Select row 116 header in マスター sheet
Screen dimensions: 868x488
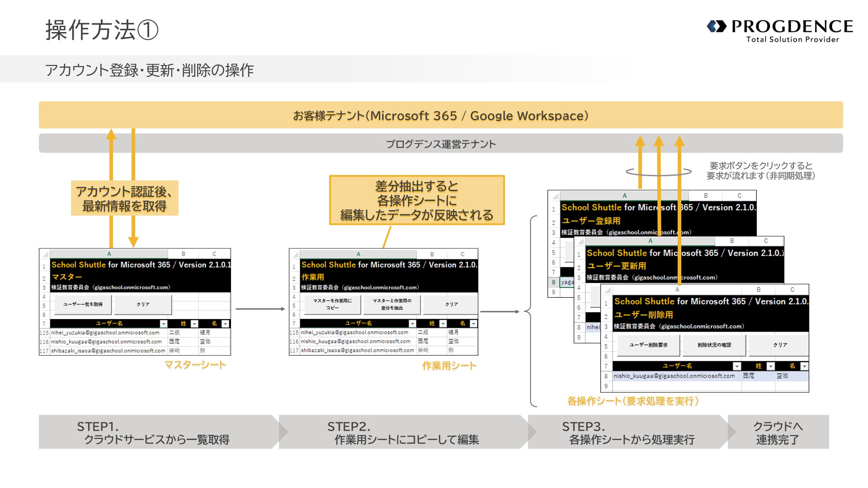pos(44,342)
